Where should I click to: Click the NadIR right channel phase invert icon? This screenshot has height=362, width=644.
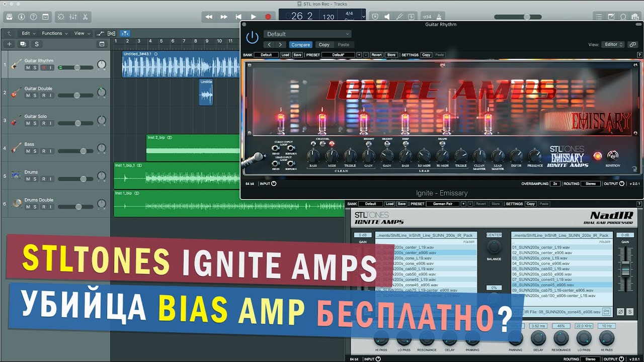pyautogui.click(x=620, y=312)
